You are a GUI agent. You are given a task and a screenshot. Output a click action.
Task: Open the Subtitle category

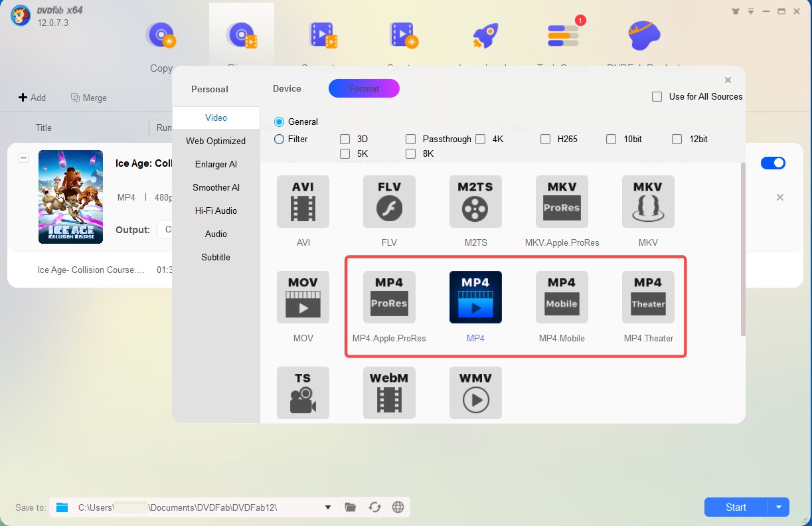(x=216, y=257)
